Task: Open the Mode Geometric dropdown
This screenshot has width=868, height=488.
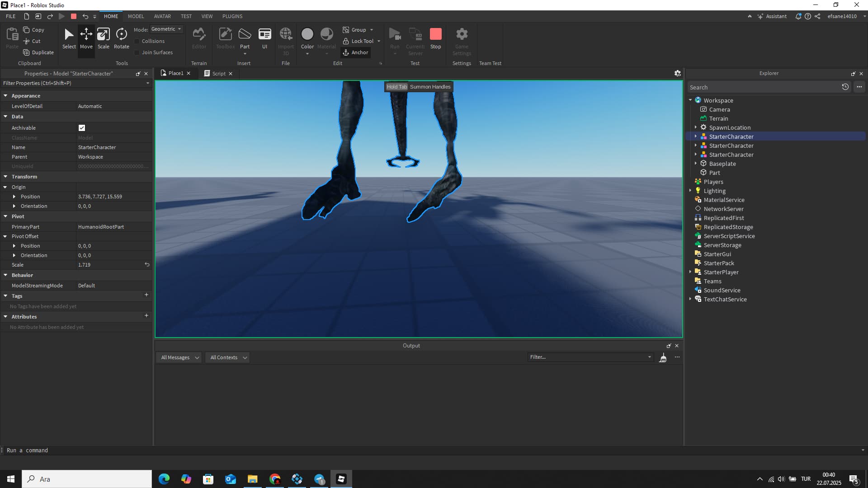Action: click(x=166, y=29)
